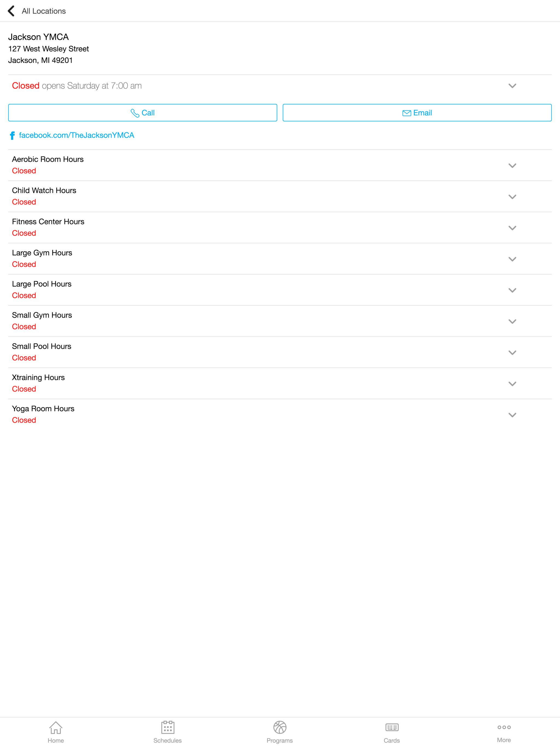Tap the Cards tab label
The width and height of the screenshot is (560, 747).
click(392, 740)
